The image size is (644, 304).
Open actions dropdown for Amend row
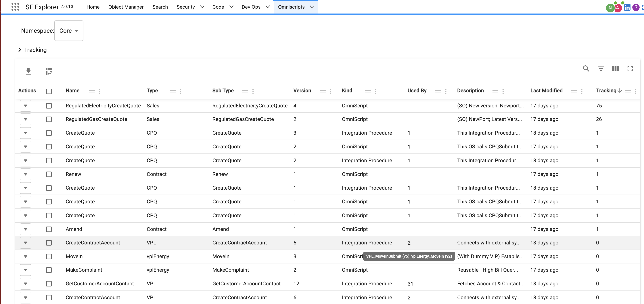tap(26, 229)
